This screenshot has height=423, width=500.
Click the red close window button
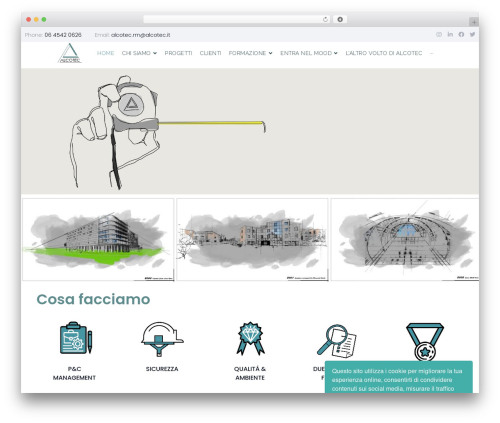pyautogui.click(x=29, y=19)
